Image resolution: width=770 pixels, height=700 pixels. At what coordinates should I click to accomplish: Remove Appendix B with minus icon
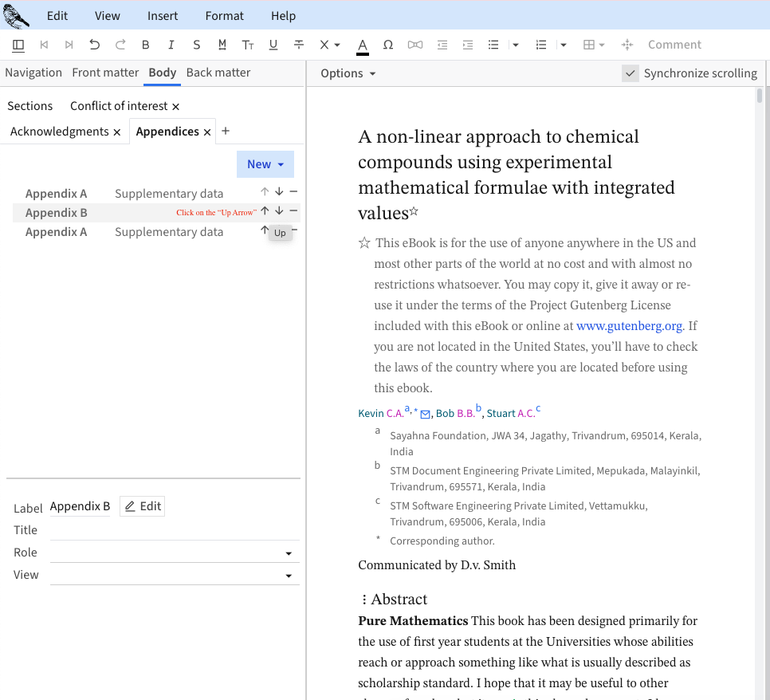coord(293,211)
